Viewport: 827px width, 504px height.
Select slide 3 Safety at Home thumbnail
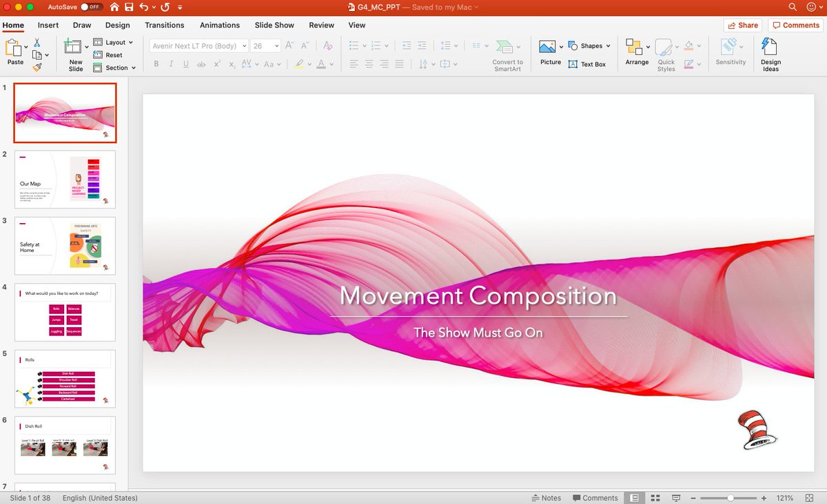65,246
